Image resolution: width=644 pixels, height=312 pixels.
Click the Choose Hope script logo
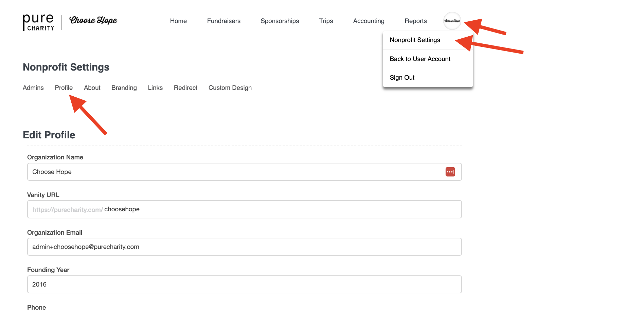point(93,21)
